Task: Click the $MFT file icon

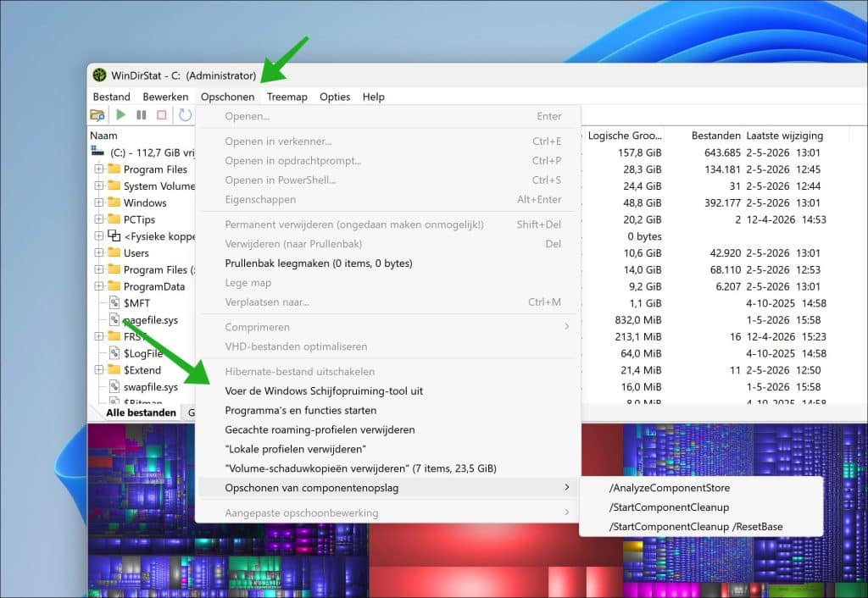Action: click(x=114, y=302)
